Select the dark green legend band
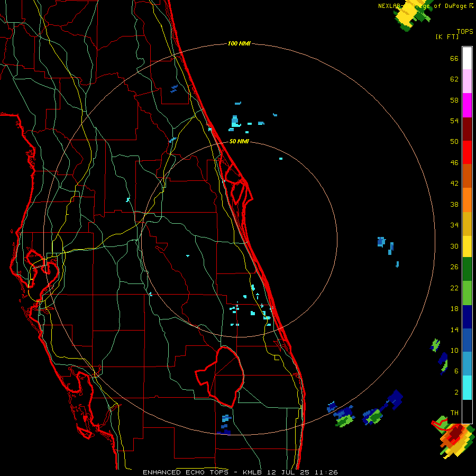476x476 pixels. click(467, 269)
